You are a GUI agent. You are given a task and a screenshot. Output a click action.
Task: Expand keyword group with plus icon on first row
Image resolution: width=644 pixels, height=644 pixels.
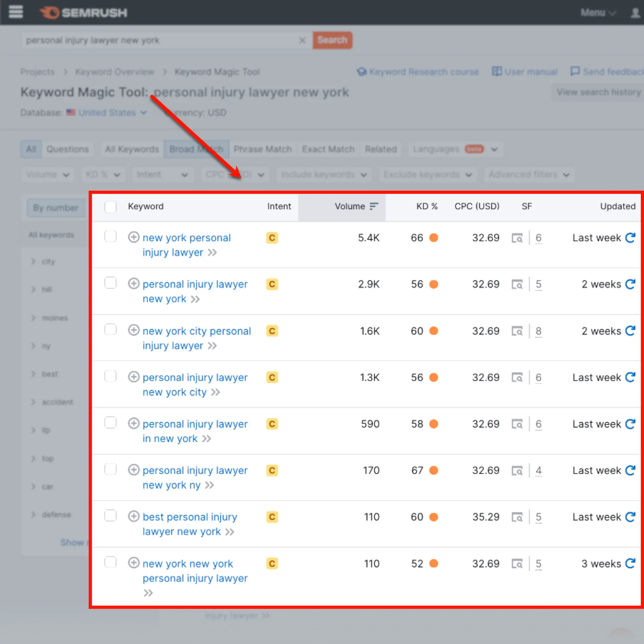(134, 237)
